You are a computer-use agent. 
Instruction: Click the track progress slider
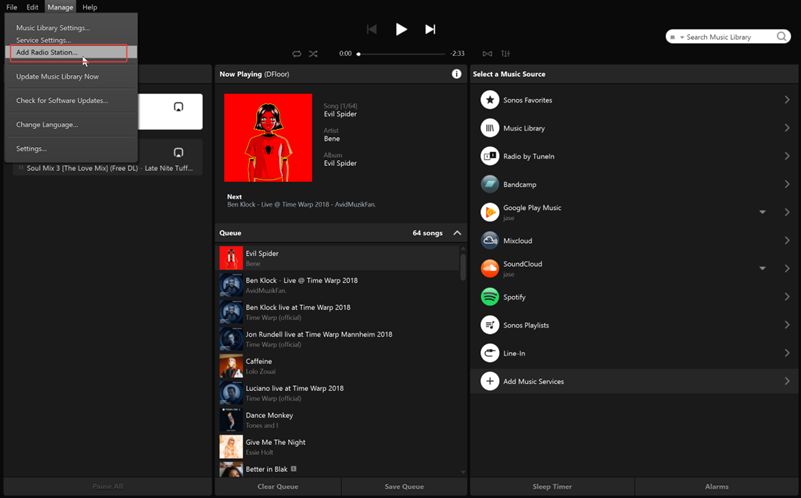click(x=402, y=54)
